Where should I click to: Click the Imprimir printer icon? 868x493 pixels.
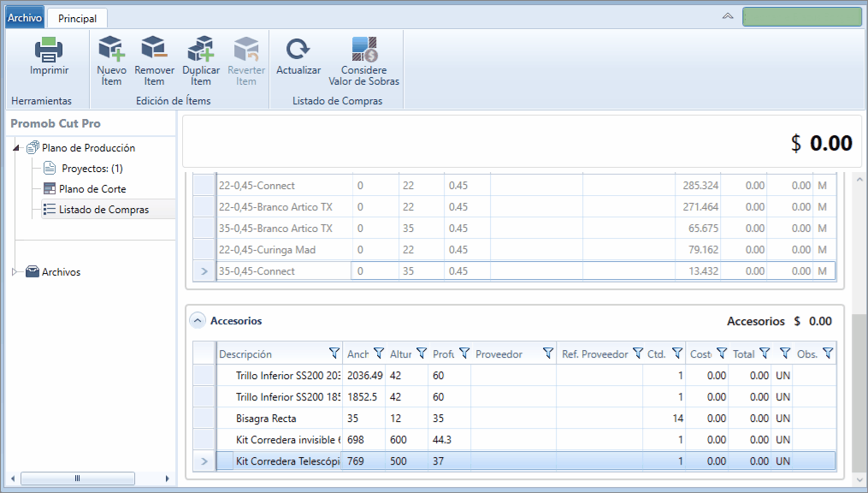49,50
